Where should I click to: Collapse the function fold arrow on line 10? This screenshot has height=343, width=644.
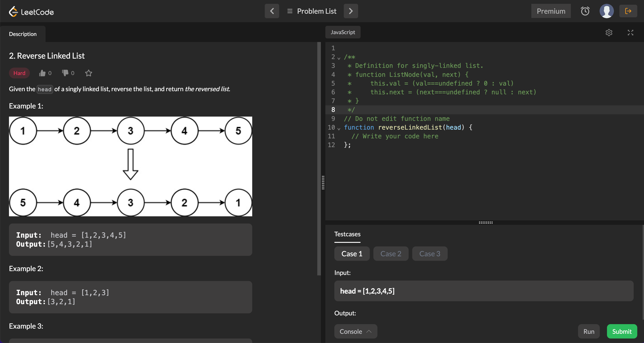[x=339, y=129]
